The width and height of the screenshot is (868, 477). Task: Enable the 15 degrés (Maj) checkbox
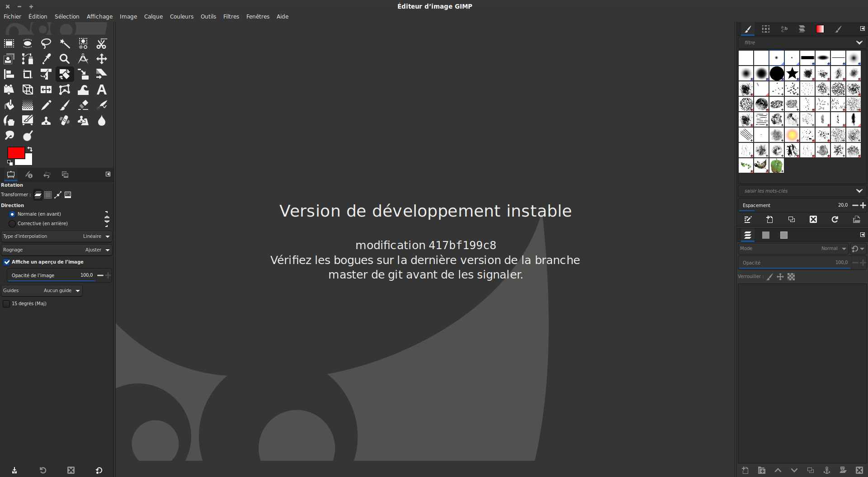pos(6,304)
